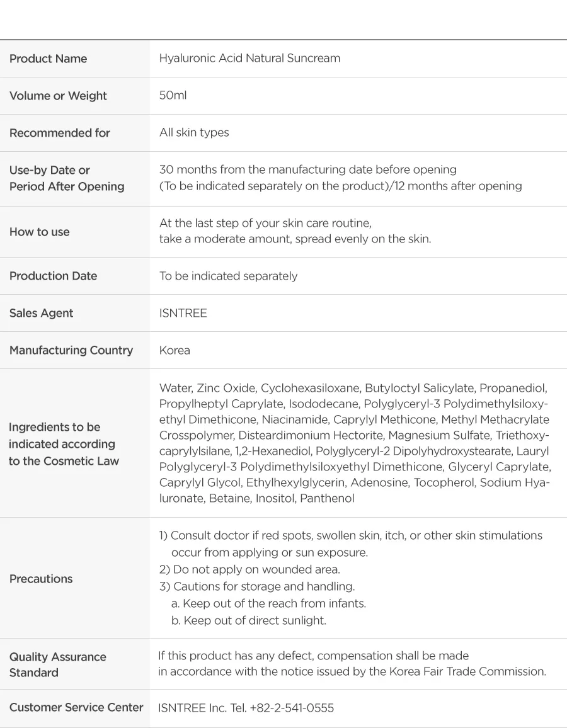Click the Manufacturing Country label
This screenshot has width=567, height=728.
(71, 350)
